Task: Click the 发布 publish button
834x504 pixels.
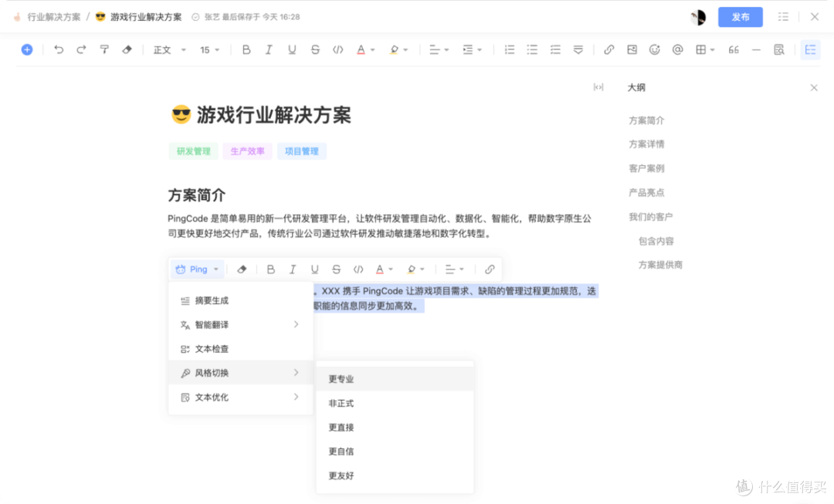Action: 741,17
